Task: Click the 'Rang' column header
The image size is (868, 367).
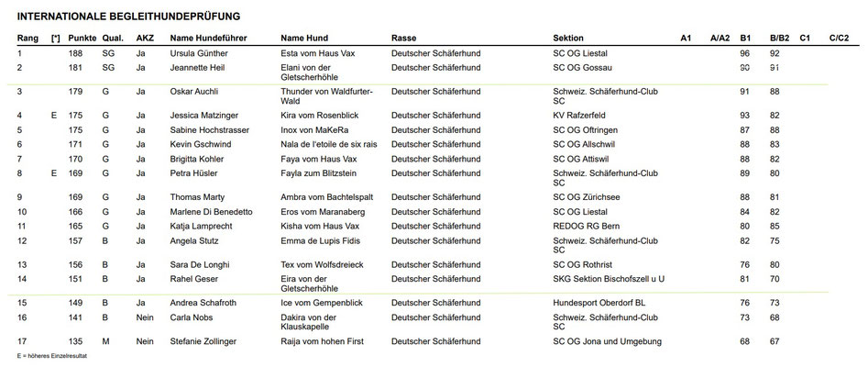Action: coord(27,39)
